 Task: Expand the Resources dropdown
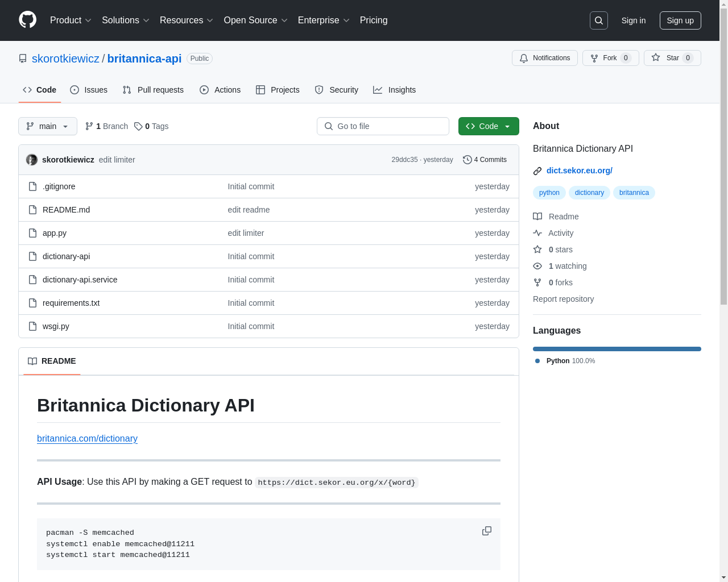click(187, 20)
